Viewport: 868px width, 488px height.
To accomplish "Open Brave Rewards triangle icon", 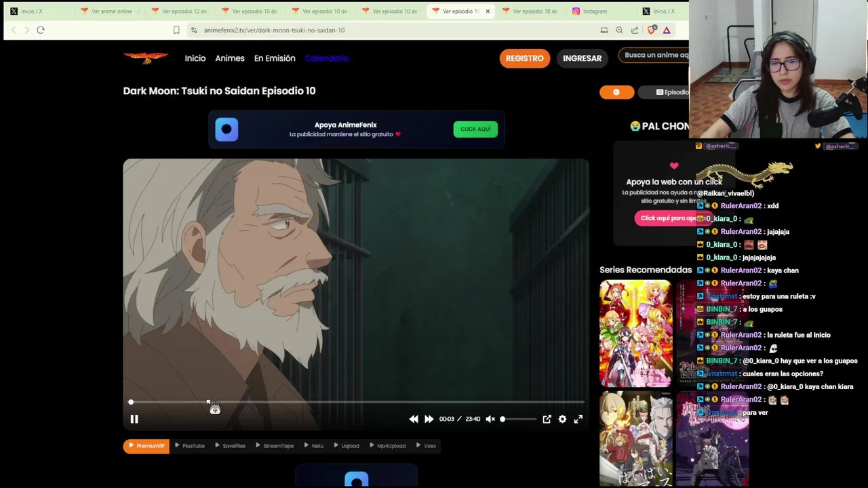I will click(667, 30).
